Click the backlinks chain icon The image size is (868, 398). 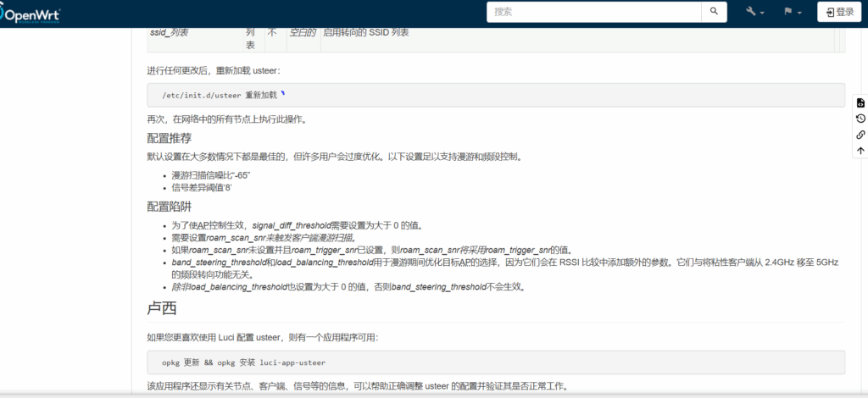click(860, 135)
